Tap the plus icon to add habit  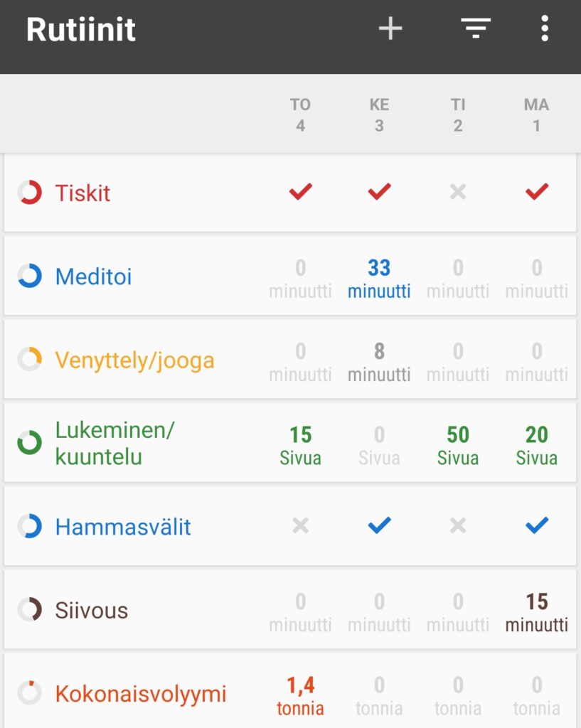(390, 29)
